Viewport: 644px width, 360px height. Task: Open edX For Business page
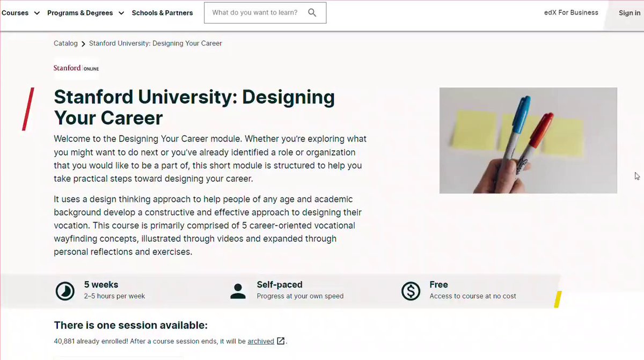point(571,12)
